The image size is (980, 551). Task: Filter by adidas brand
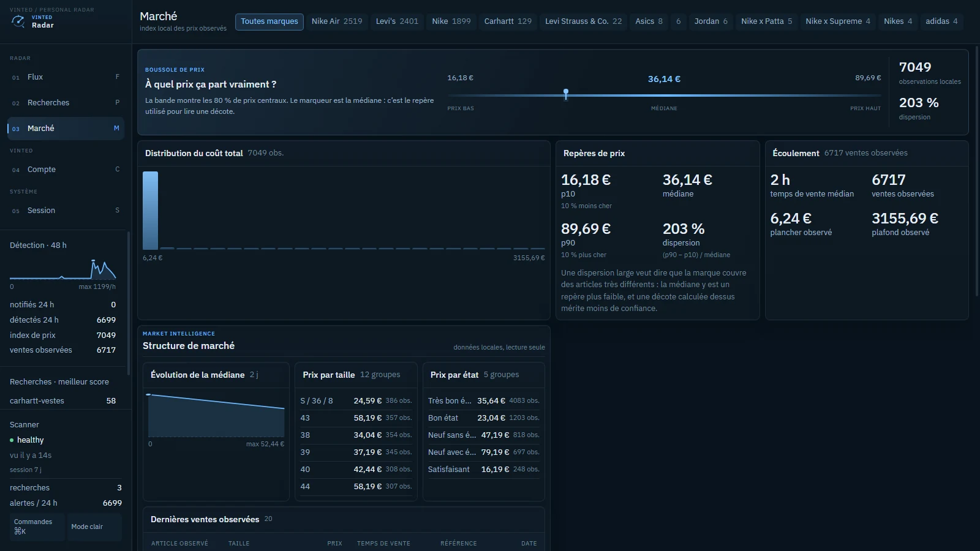pyautogui.click(x=941, y=21)
